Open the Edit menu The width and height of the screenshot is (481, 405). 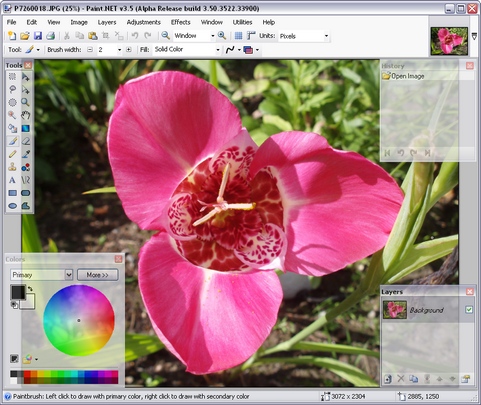[x=32, y=22]
